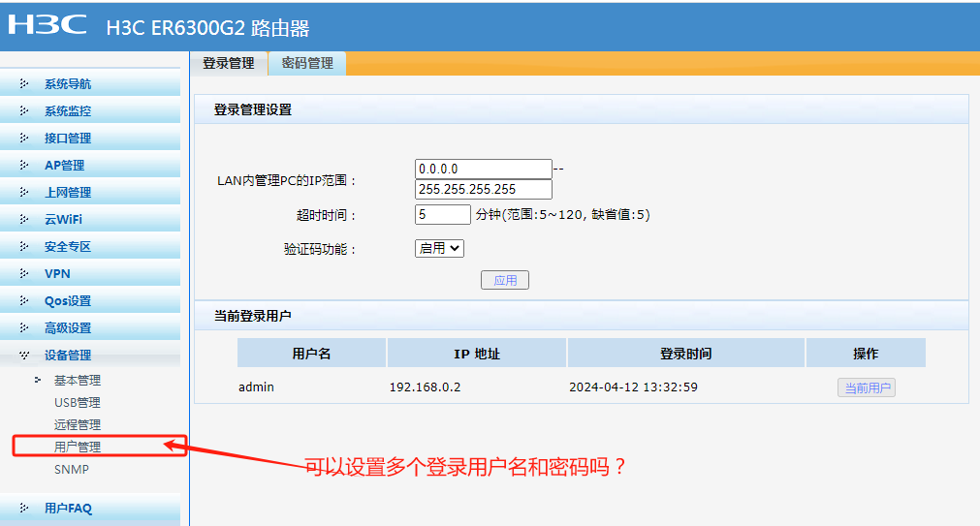Click 当前登录用户 section header

pos(252,316)
